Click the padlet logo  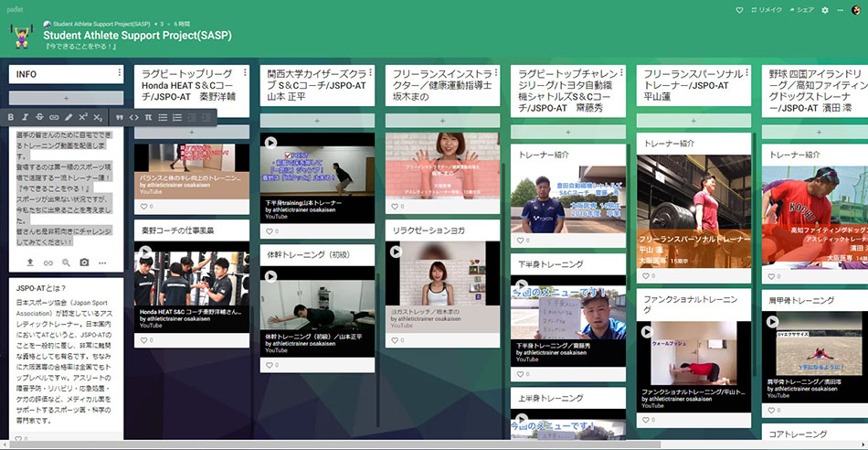[x=15, y=10]
